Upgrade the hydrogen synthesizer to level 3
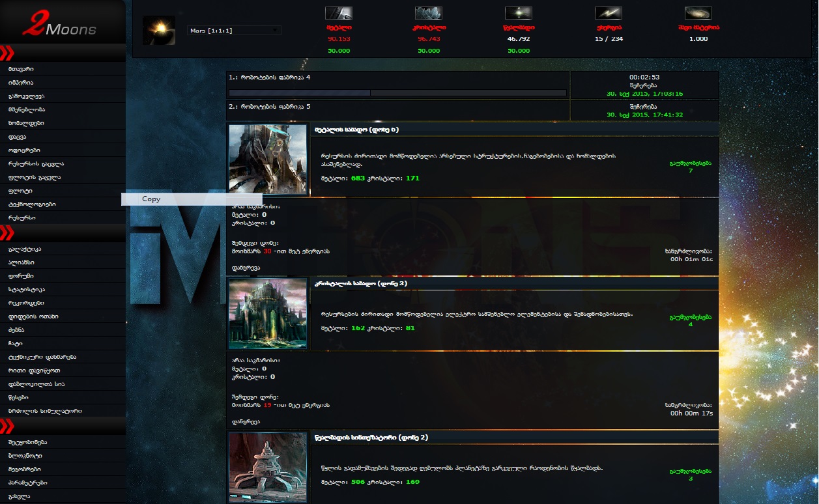The width and height of the screenshot is (819, 504). pos(691,475)
